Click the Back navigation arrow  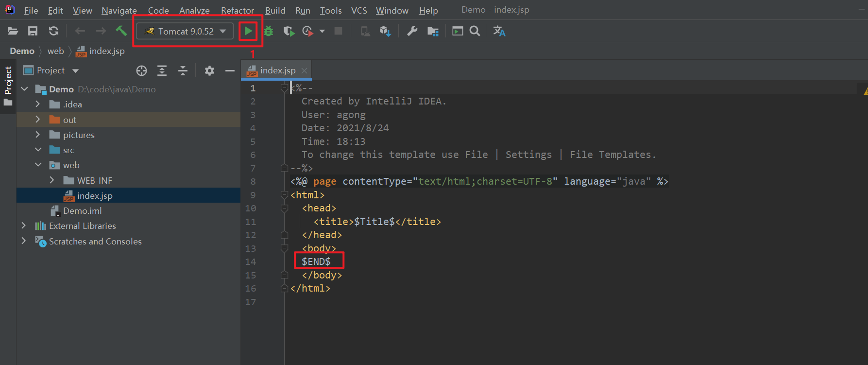coord(80,31)
